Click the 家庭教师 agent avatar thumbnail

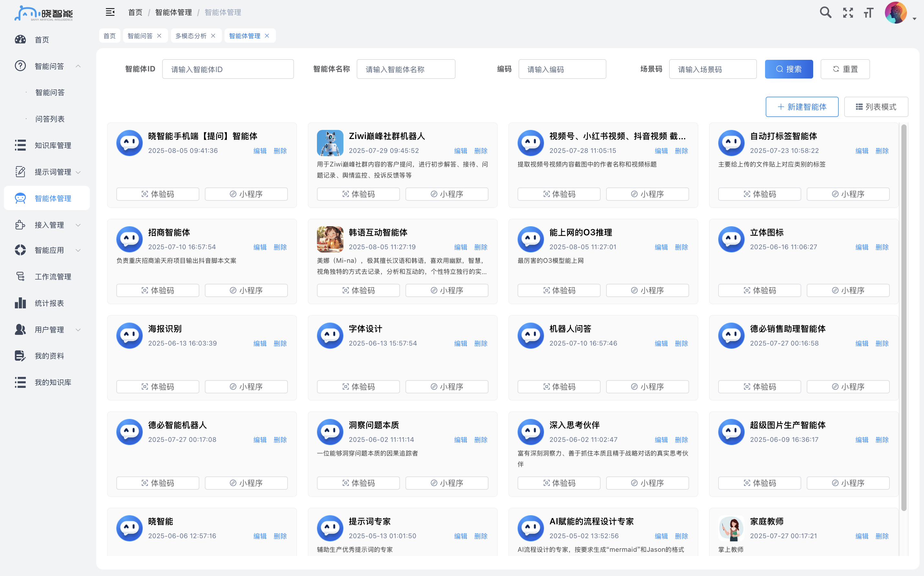[731, 528]
